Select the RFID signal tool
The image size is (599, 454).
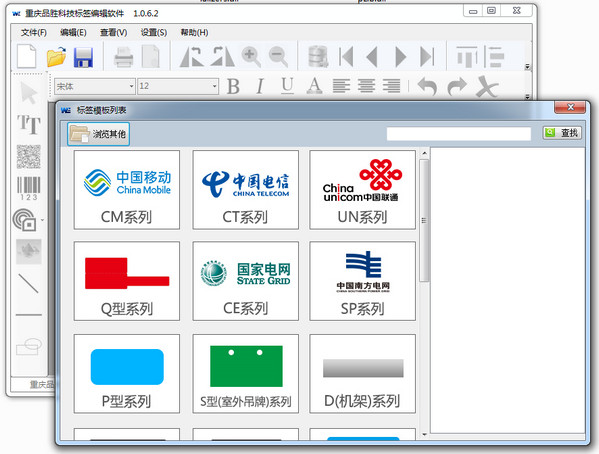(x=25, y=220)
